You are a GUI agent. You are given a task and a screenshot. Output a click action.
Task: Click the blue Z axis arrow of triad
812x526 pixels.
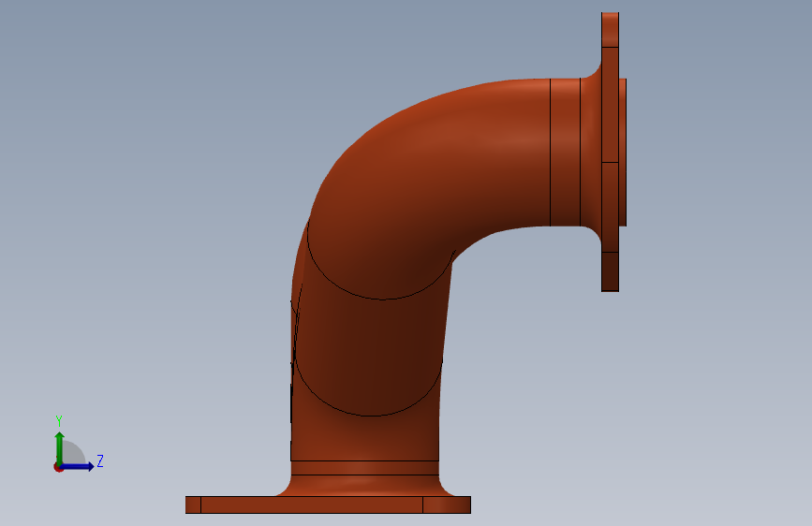click(x=78, y=466)
